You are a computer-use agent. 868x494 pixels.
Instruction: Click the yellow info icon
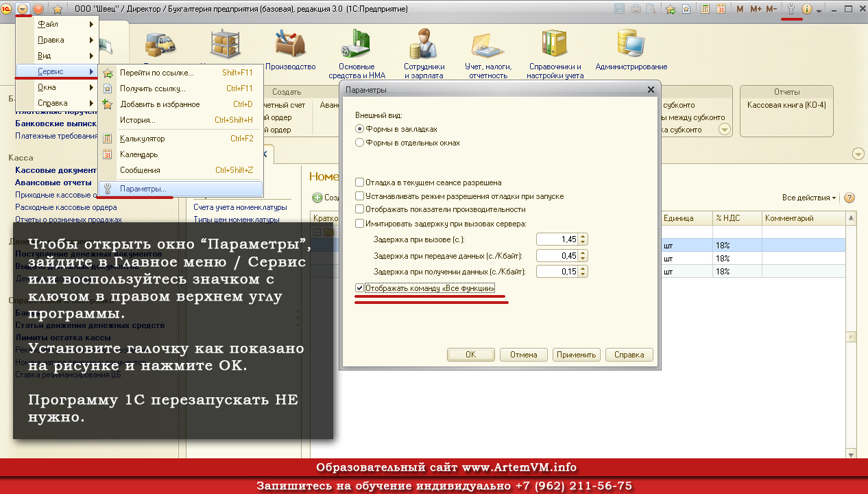(806, 10)
